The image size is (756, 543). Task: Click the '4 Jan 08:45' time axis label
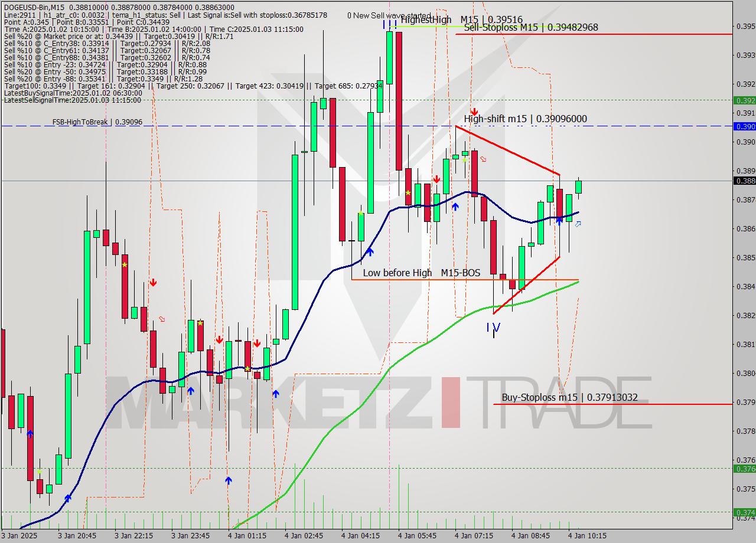(x=531, y=536)
